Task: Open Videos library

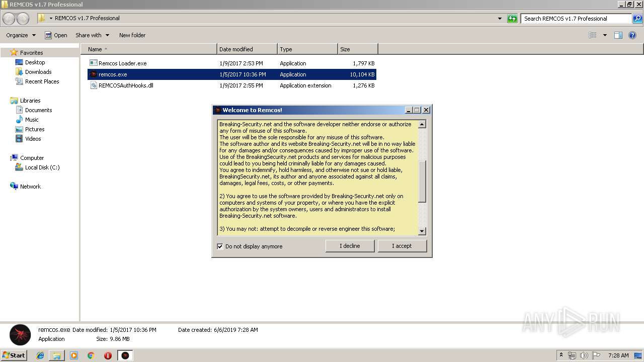Action: (x=33, y=139)
